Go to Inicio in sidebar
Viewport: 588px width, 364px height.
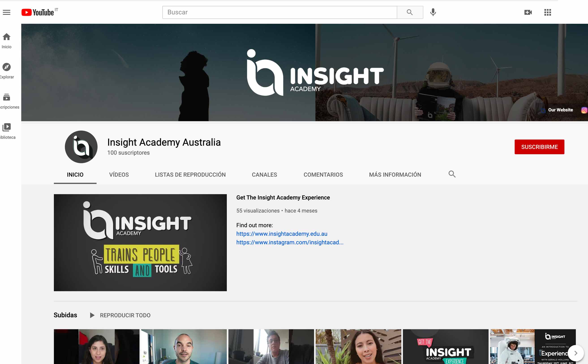(6, 41)
